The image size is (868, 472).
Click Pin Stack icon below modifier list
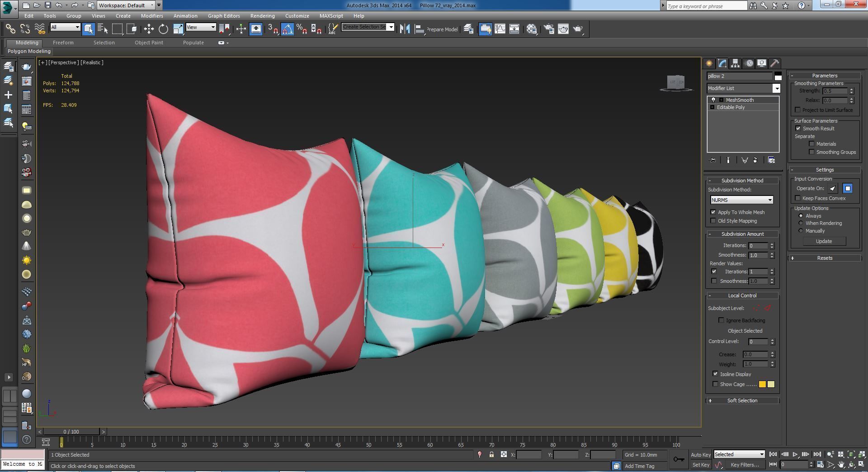(x=713, y=160)
